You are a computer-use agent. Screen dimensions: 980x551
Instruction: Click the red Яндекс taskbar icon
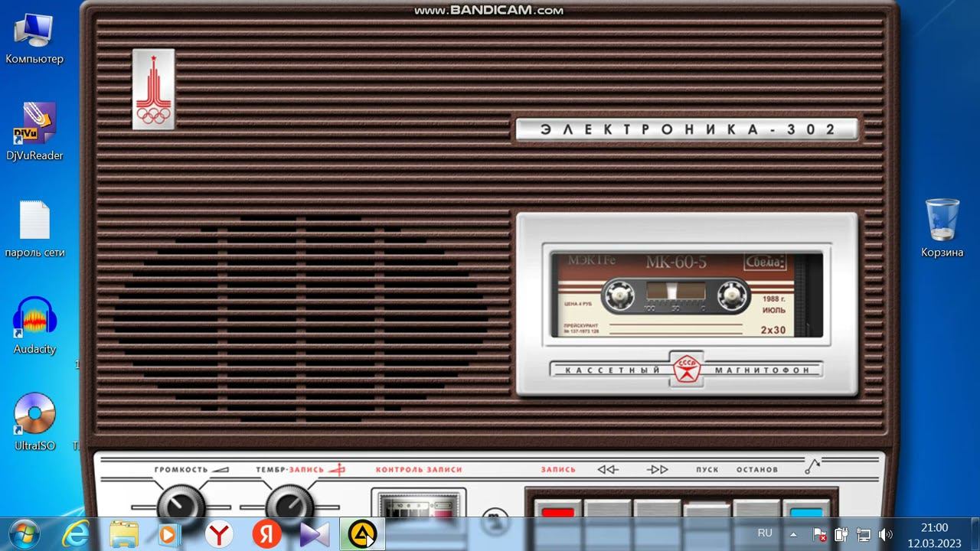tap(267, 534)
